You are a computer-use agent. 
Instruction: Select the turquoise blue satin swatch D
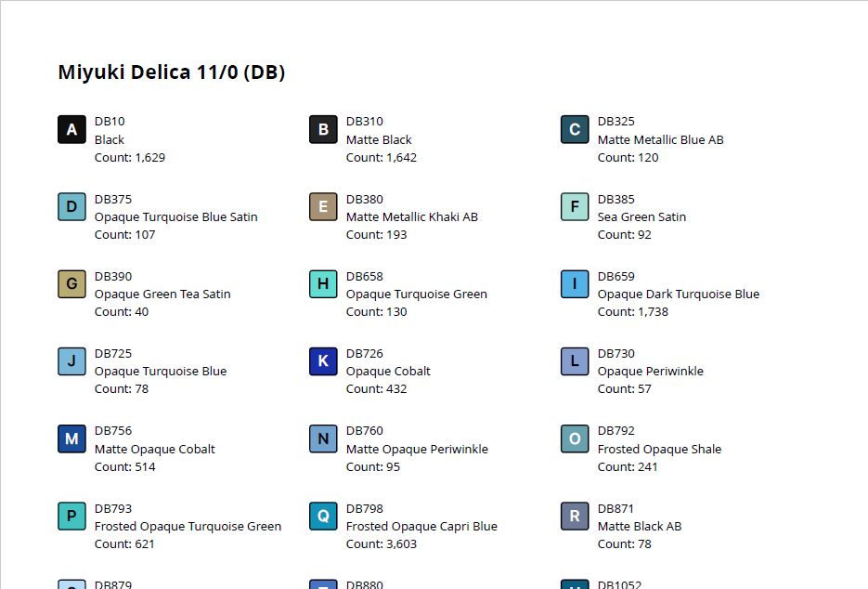click(72, 206)
